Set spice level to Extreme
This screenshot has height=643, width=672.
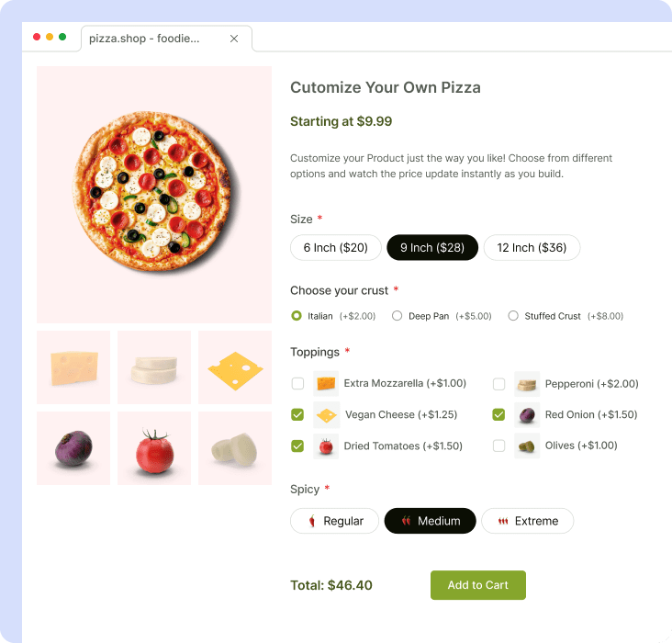pyautogui.click(x=528, y=521)
